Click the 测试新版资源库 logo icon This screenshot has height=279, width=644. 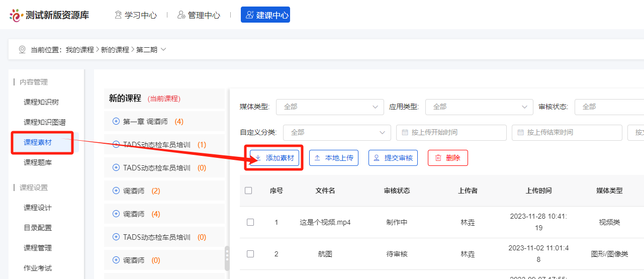click(x=17, y=15)
